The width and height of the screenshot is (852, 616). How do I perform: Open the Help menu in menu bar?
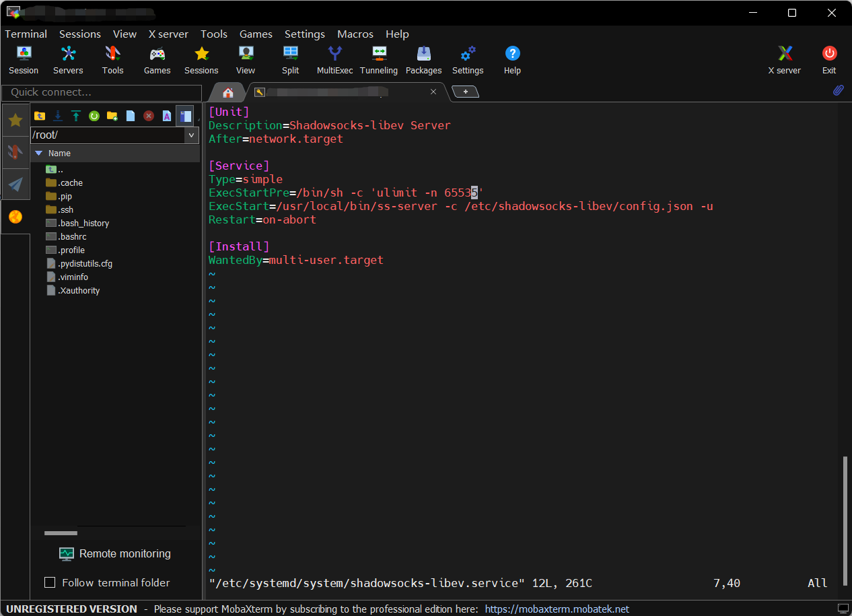click(397, 34)
